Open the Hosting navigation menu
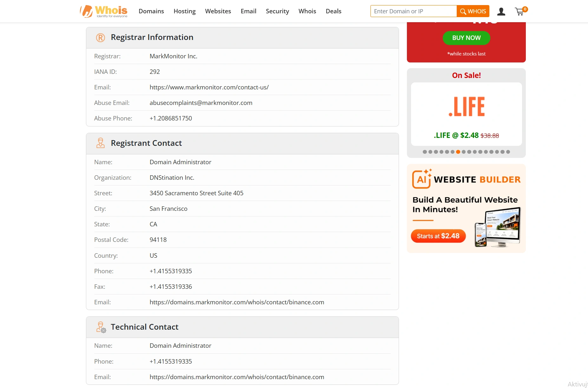Screen dimensions: 588x388 (x=184, y=11)
